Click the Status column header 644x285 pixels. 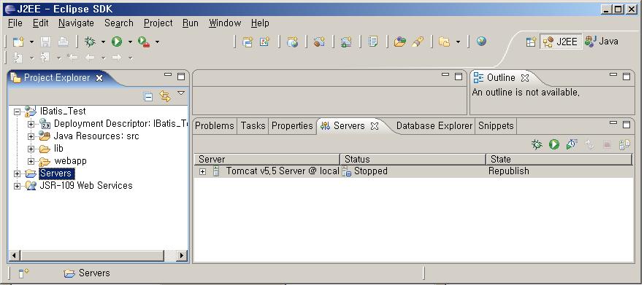(413, 159)
